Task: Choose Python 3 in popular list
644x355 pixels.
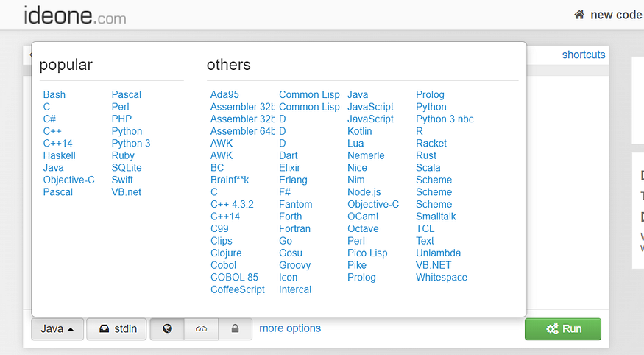Action: click(x=131, y=144)
